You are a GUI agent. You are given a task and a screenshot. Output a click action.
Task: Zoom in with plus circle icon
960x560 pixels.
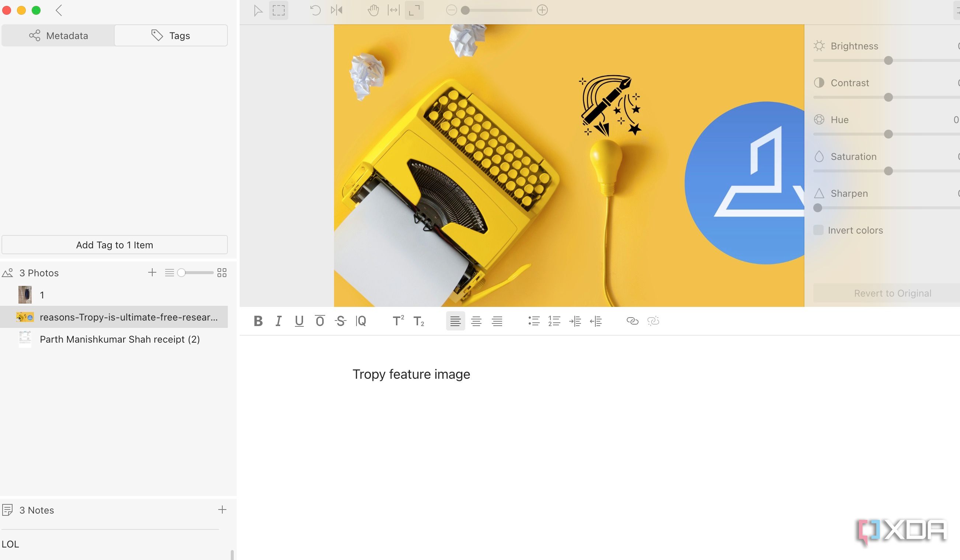[x=542, y=10]
